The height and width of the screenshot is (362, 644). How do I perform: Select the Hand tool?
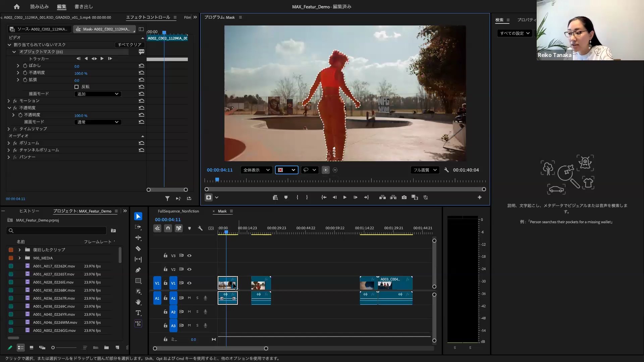(138, 302)
